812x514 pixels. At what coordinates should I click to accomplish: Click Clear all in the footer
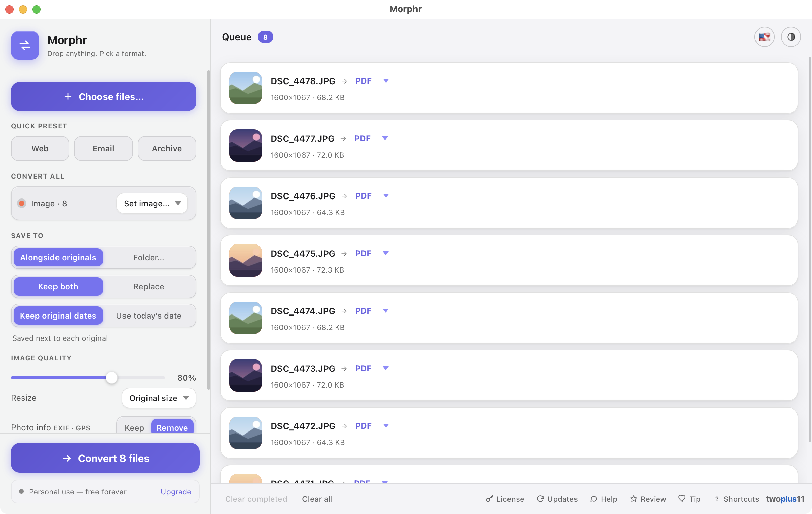[317, 499]
